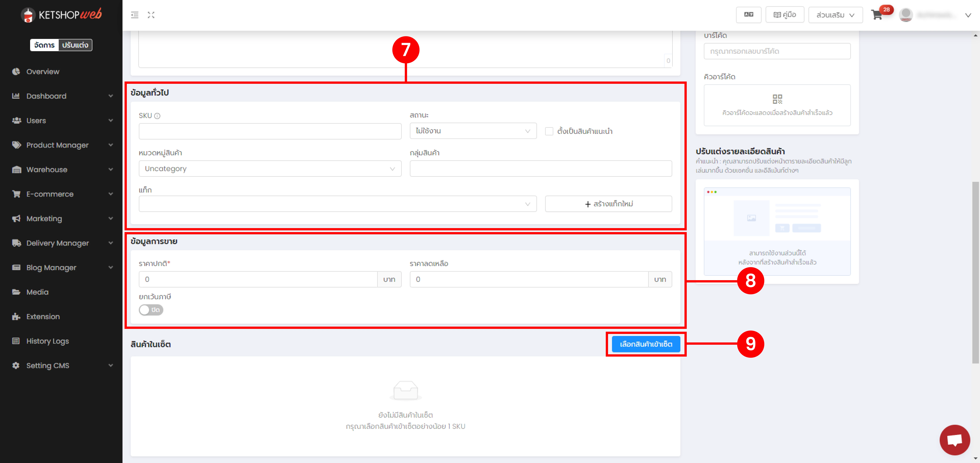Expand Users submenu chevron

111,121
